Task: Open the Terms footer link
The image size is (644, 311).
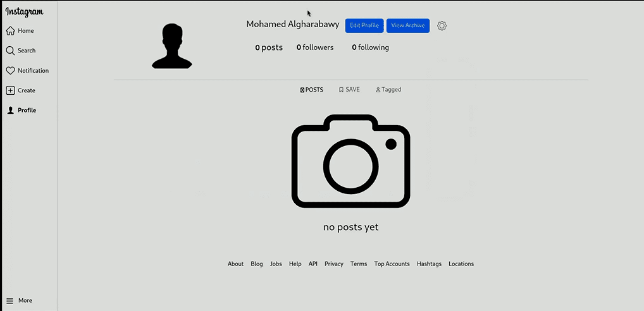Action: [359, 264]
